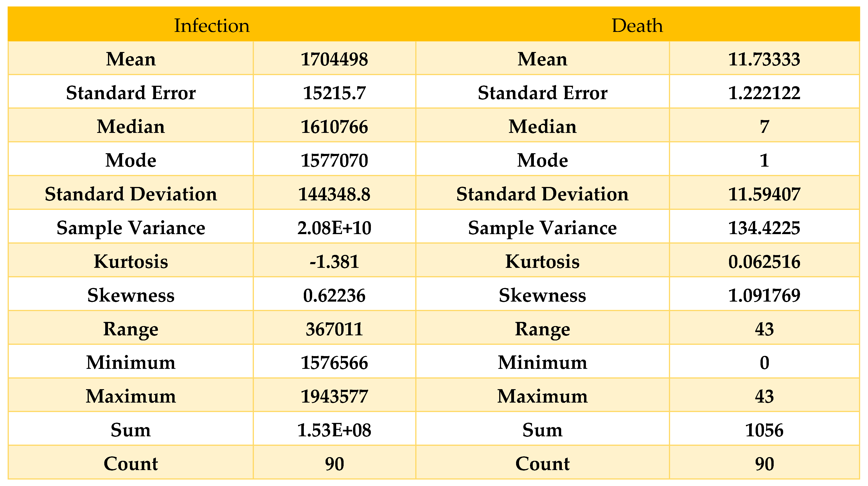Viewport: 868px width, 486px height.
Task: Click the Death sum value 1056
Action: pyautogui.click(x=764, y=430)
